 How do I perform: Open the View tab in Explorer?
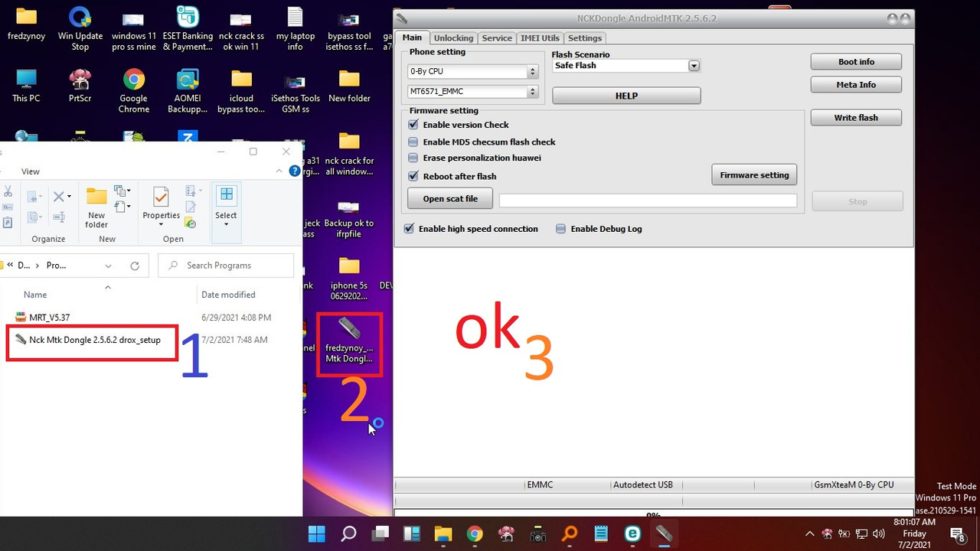pos(31,171)
